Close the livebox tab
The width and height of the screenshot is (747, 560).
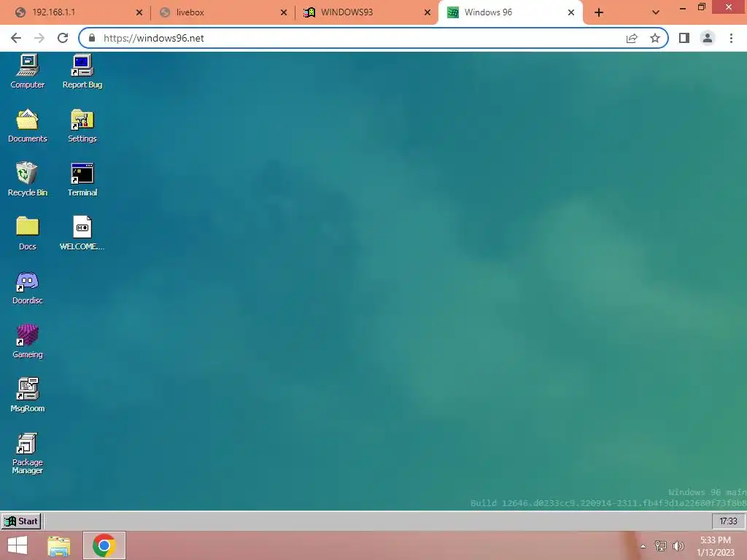(x=284, y=13)
